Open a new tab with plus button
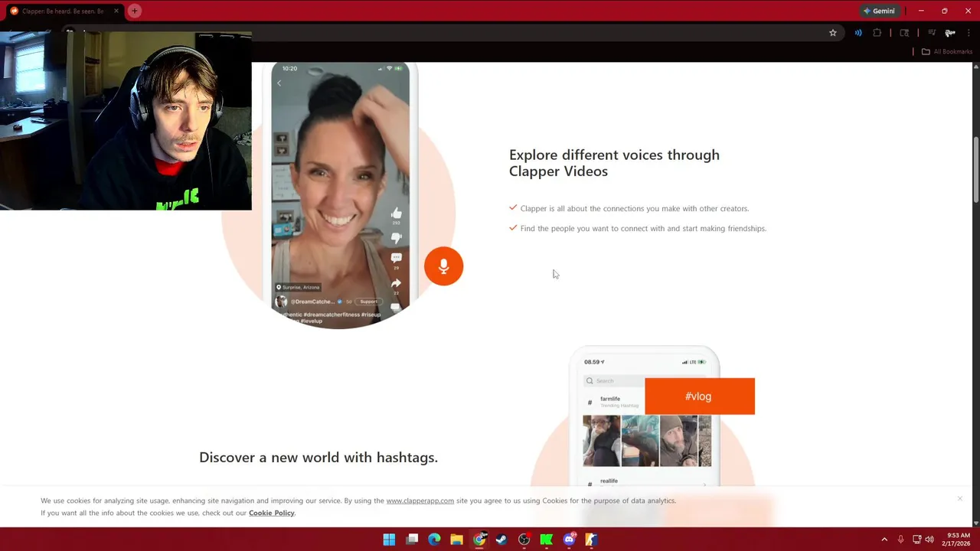This screenshot has height=551, width=980. coord(135,11)
